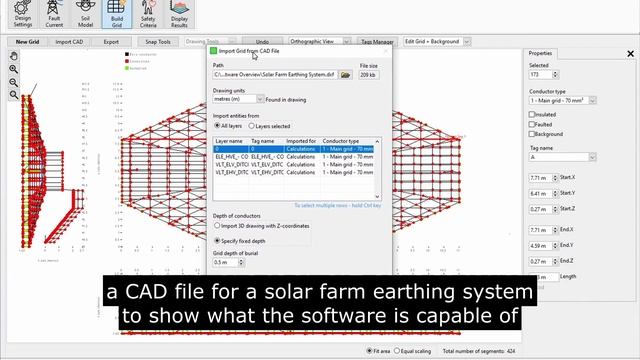
Task: Click the Start Z value field
Action: pos(540,209)
